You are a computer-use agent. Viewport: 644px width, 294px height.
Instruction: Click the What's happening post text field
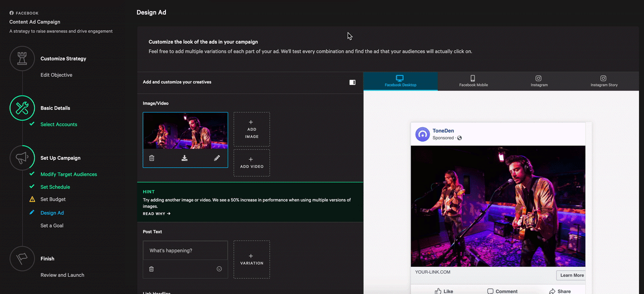pos(185,250)
